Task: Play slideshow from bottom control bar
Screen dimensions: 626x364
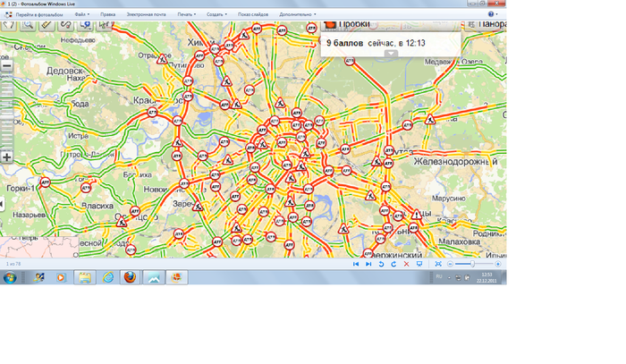Action: 419,264
